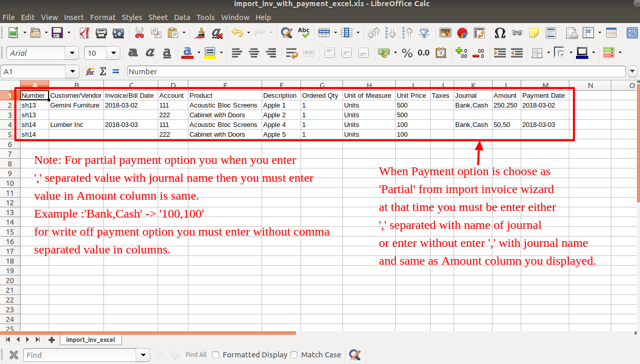Toggle the Match Case checkbox
Screen dimensions: 640x364
[x=294, y=355]
